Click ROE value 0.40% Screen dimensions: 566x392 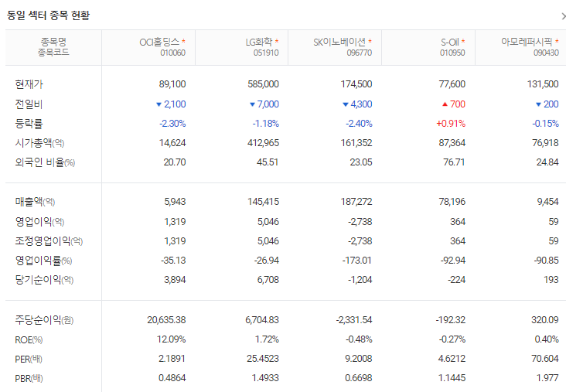[547, 339]
